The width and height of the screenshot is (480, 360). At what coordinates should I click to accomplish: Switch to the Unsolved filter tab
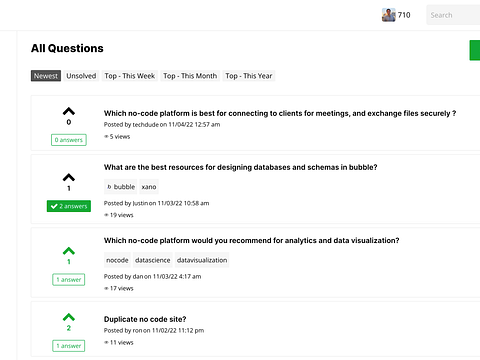coord(81,76)
